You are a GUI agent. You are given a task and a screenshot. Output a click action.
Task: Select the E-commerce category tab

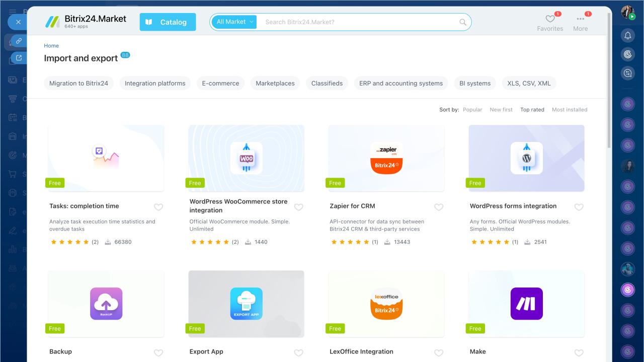point(220,84)
